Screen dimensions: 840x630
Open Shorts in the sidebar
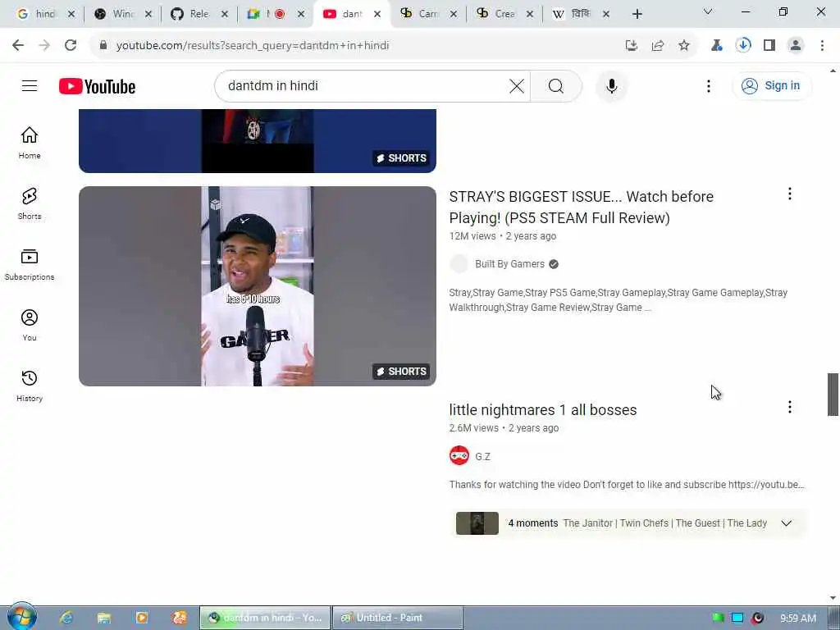point(30,203)
